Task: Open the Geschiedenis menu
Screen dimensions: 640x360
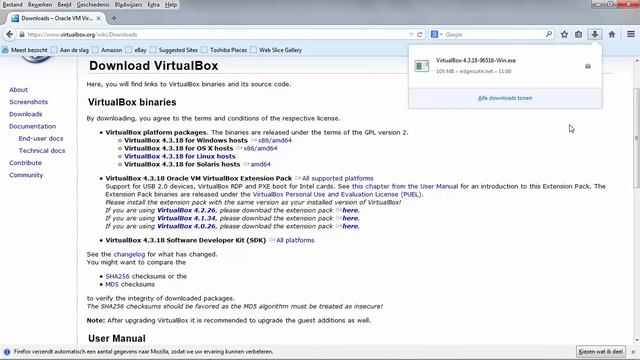Action: click(x=93, y=5)
